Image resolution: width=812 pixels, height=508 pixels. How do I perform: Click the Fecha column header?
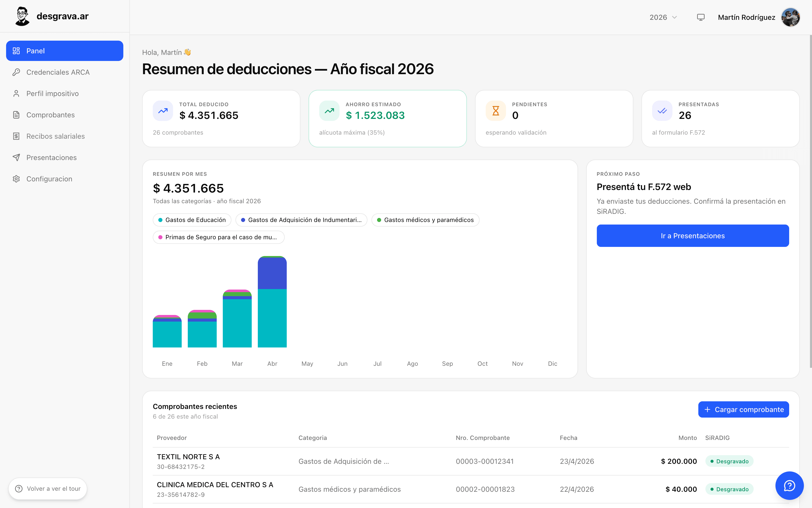(x=569, y=438)
